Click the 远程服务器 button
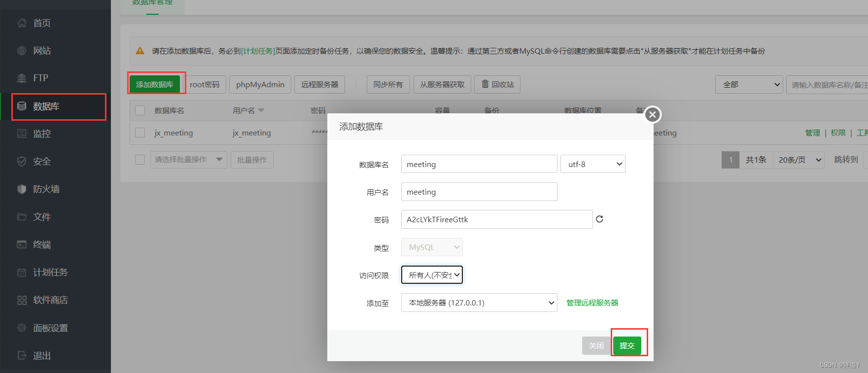This screenshot has width=868, height=373. (x=320, y=84)
